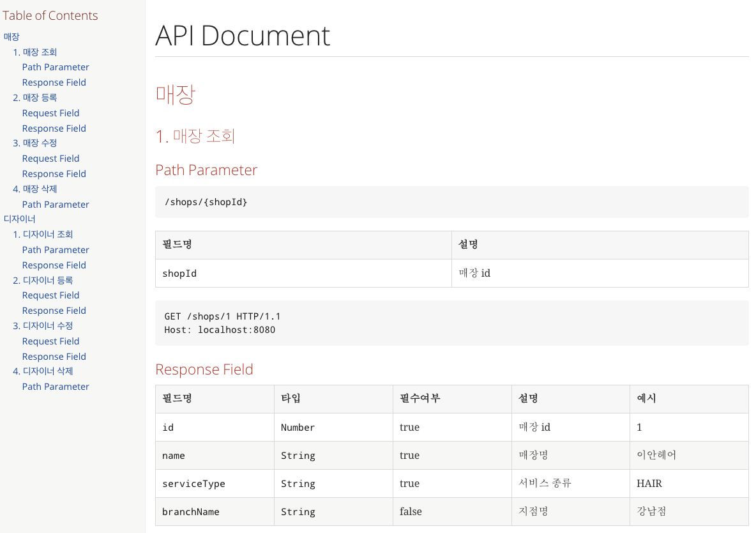Image resolution: width=756 pixels, height=533 pixels.
Task: Go to 2. 매장 등록 in the contents
Action: [34, 98]
